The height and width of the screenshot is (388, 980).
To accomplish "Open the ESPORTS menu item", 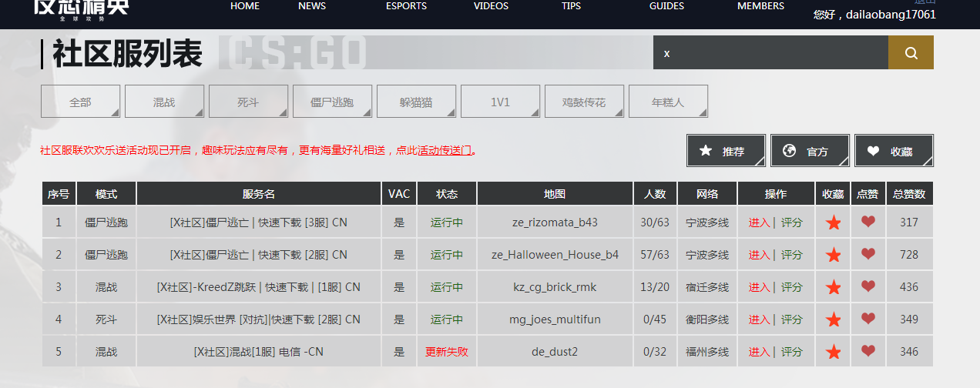I will point(406,6).
